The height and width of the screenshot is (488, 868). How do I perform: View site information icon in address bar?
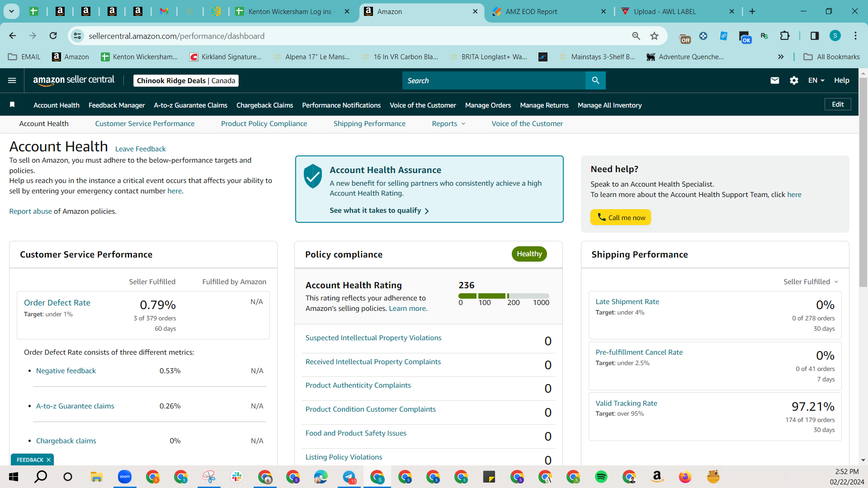tap(78, 36)
